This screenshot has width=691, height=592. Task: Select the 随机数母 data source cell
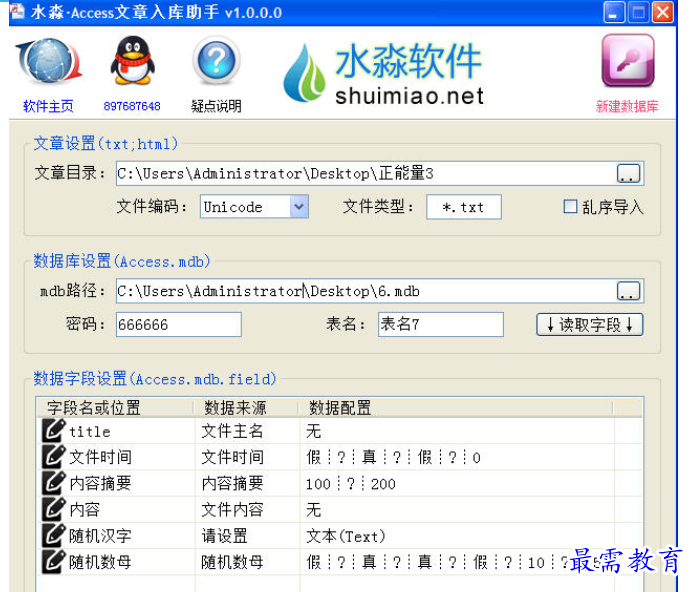point(232,562)
